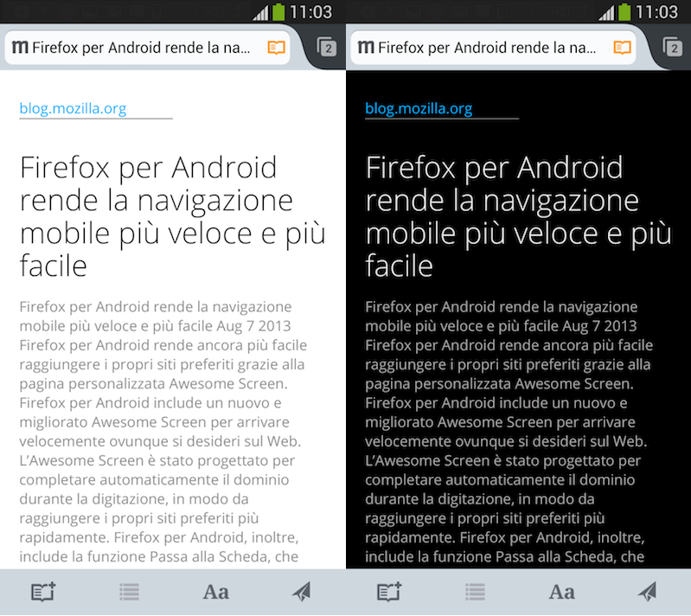This screenshot has width=691, height=616.
Task: Follow the blog.mozilla.org link on the black page
Action: coord(419,108)
